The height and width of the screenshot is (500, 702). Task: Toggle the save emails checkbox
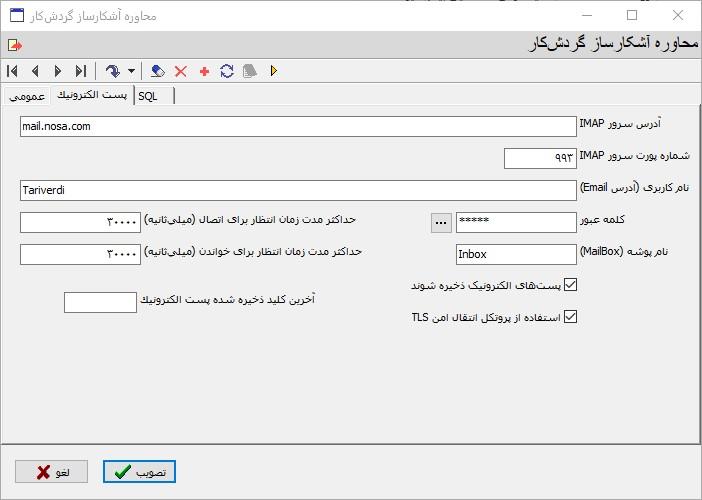coord(571,285)
